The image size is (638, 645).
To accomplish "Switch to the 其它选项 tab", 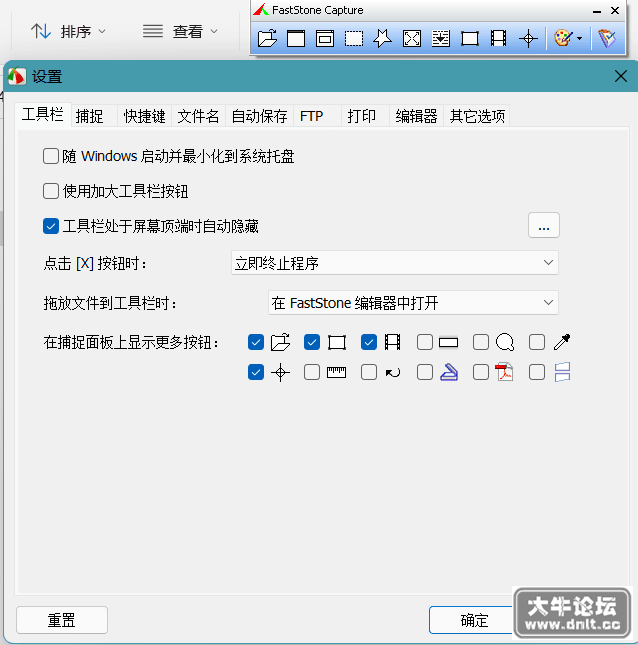I will [x=477, y=116].
